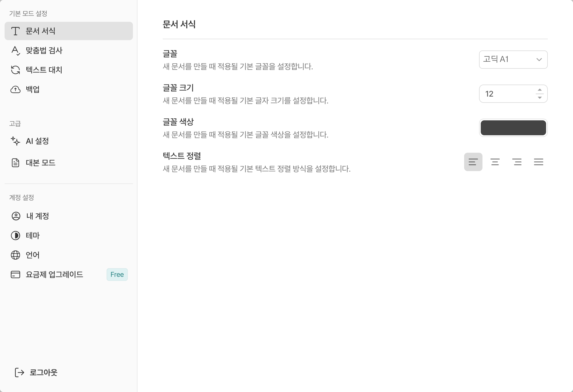The height and width of the screenshot is (392, 573).
Task: Decrease font size with down arrow
Action: click(540, 98)
